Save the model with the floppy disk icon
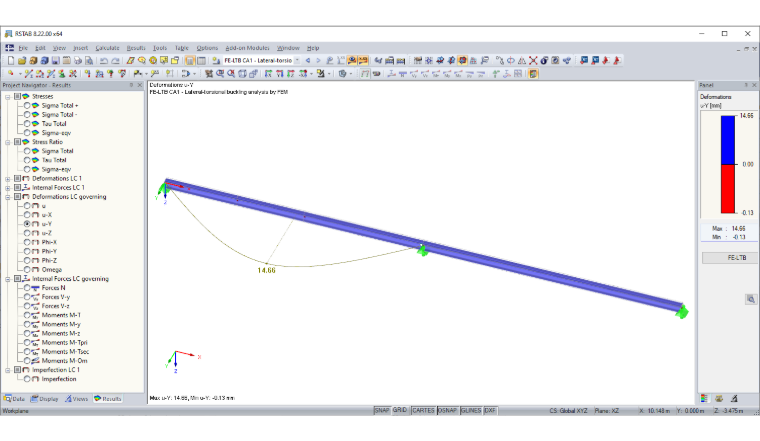This screenshot has width=760, height=441. pyautogui.click(x=55, y=61)
